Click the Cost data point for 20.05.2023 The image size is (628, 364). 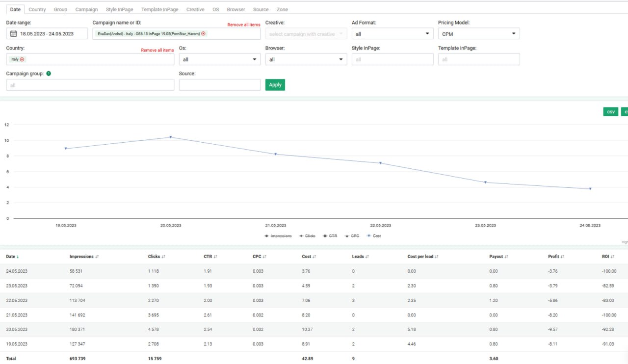click(x=171, y=137)
